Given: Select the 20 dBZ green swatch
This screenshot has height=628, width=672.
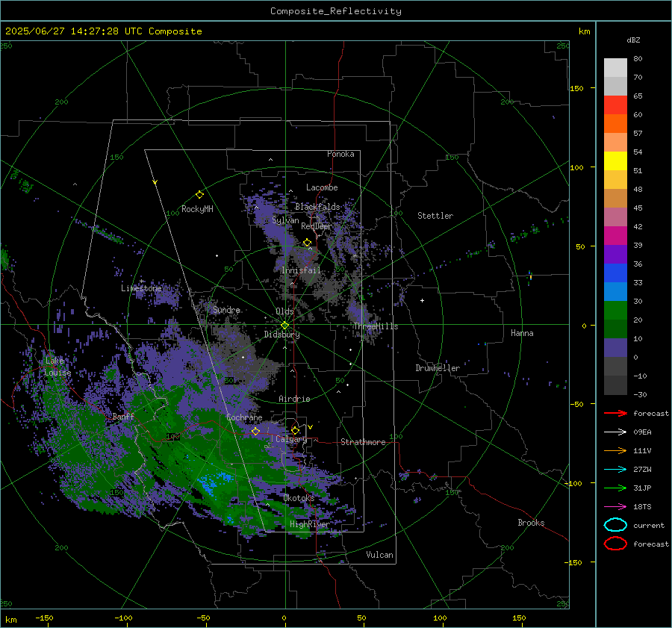Looking at the screenshot, I should 615,329.
